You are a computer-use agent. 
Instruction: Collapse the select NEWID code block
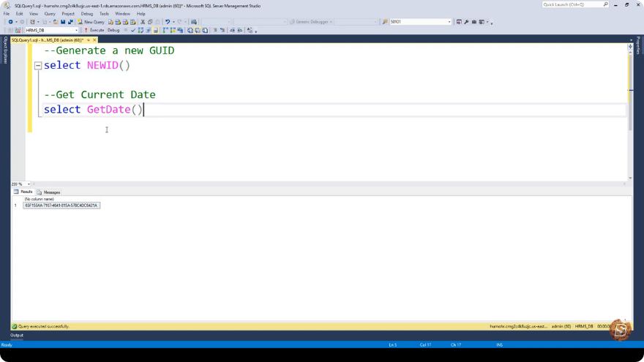38,65
